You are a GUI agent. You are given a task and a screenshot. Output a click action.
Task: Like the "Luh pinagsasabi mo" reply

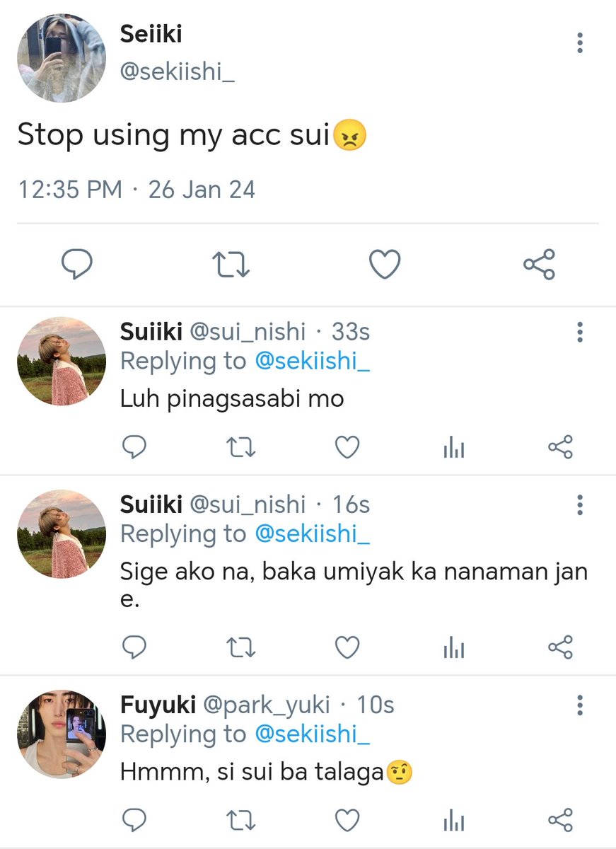(347, 447)
